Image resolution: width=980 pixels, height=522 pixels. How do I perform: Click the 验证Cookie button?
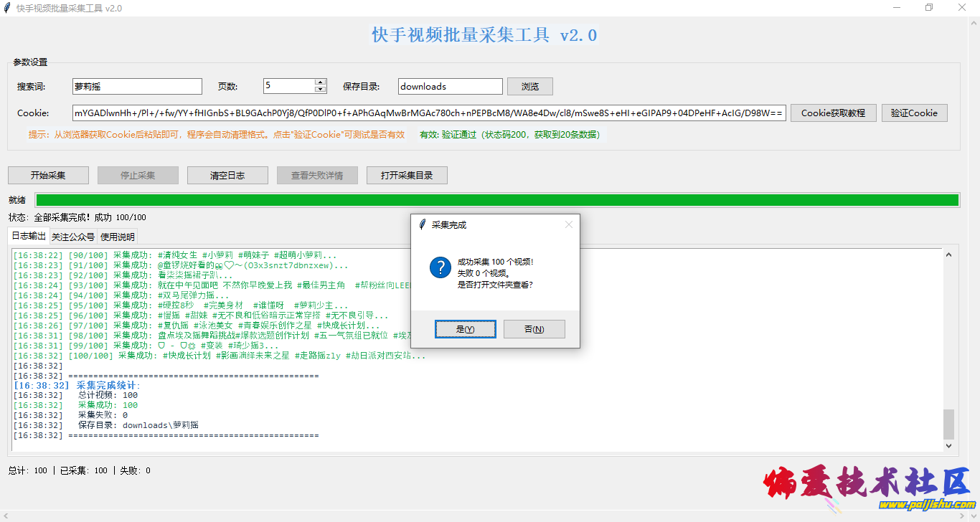(x=914, y=113)
